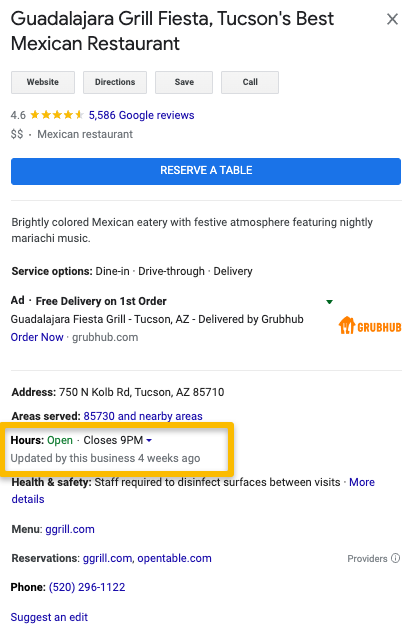
Task: Click RESERVE A TABLE button
Action: (206, 171)
